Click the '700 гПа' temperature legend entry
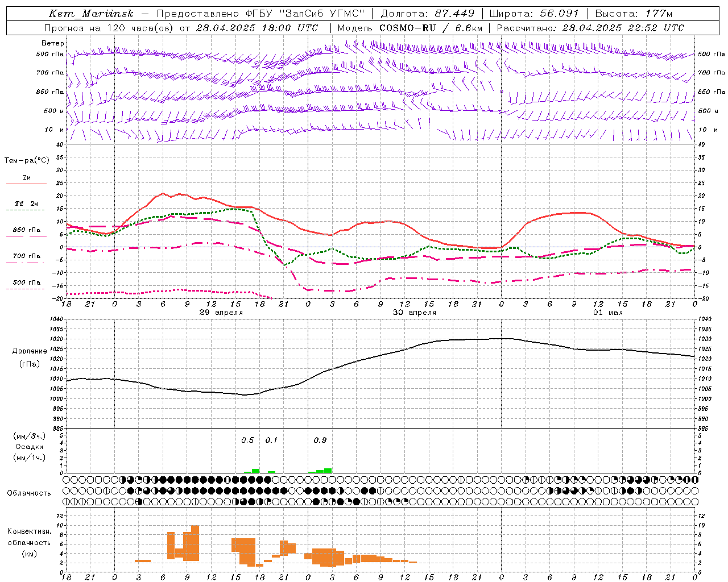The height and width of the screenshot is (582, 728). 27,256
